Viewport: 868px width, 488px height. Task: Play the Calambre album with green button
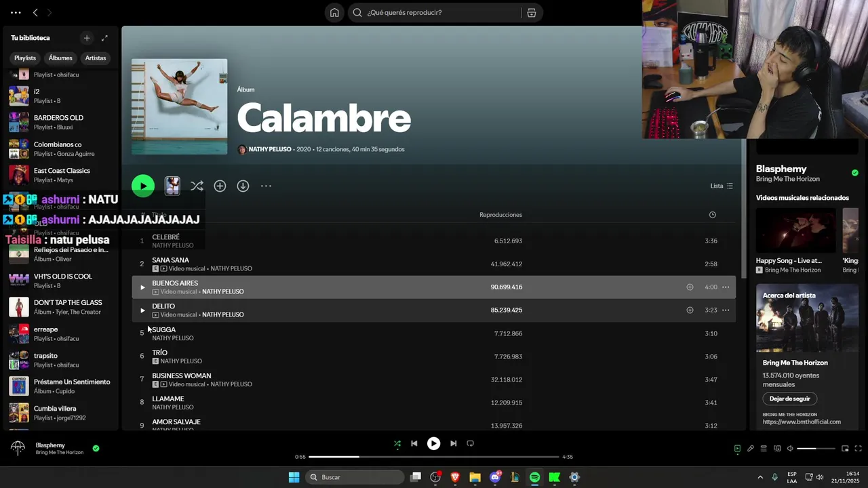pos(143,186)
